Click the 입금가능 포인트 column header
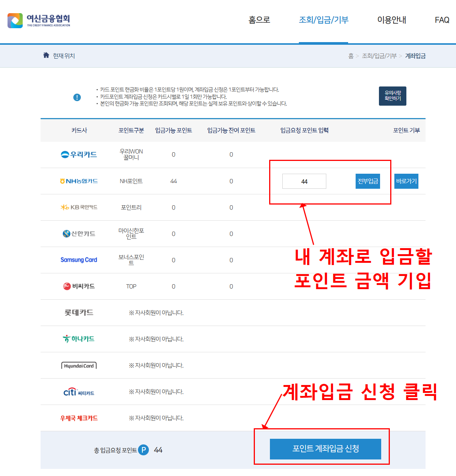Viewport: 456px width, 476px height. point(173,130)
